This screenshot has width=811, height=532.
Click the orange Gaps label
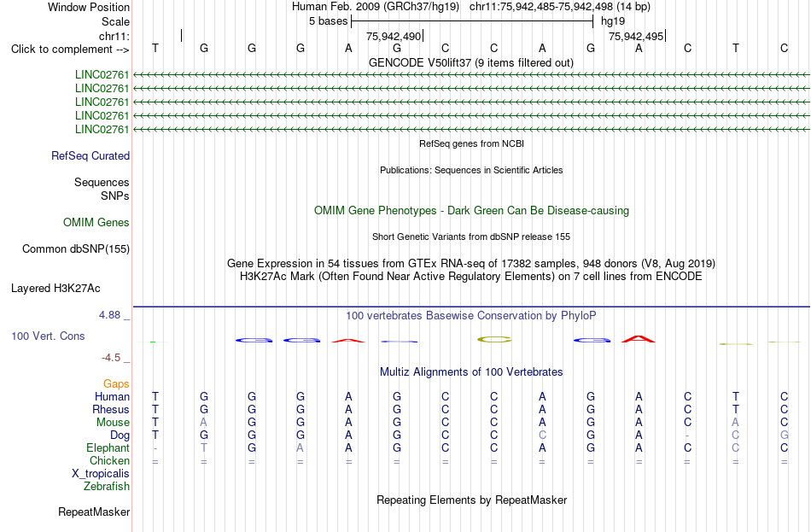116,384
